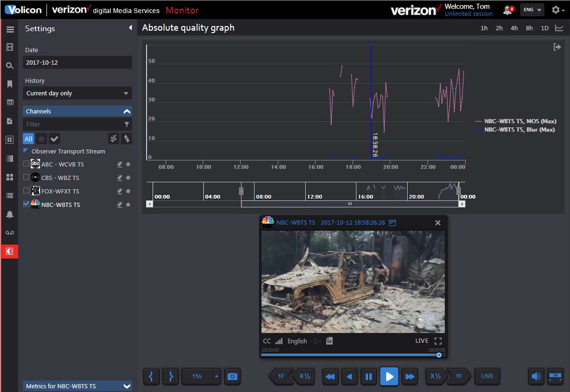Open the list view sidebar icon
The image size is (570, 392).
10,196
